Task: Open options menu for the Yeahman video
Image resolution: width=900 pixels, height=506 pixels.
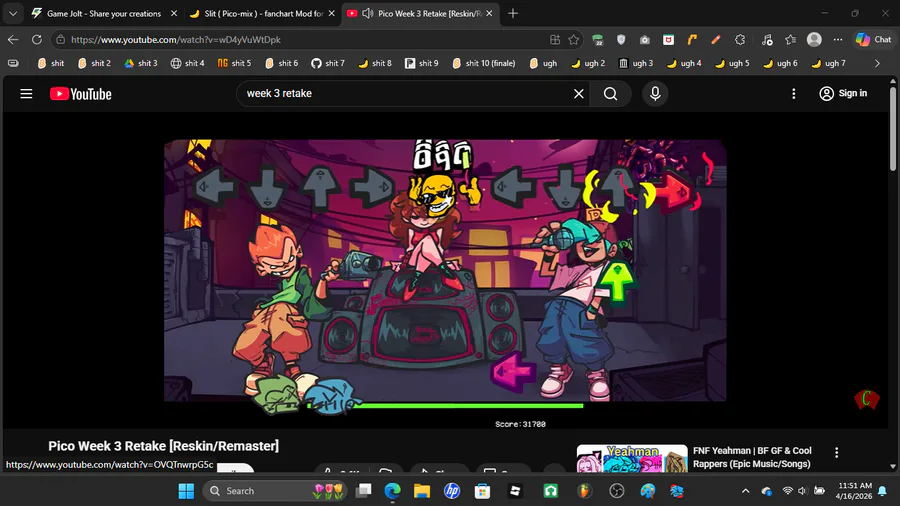Action: click(x=836, y=453)
